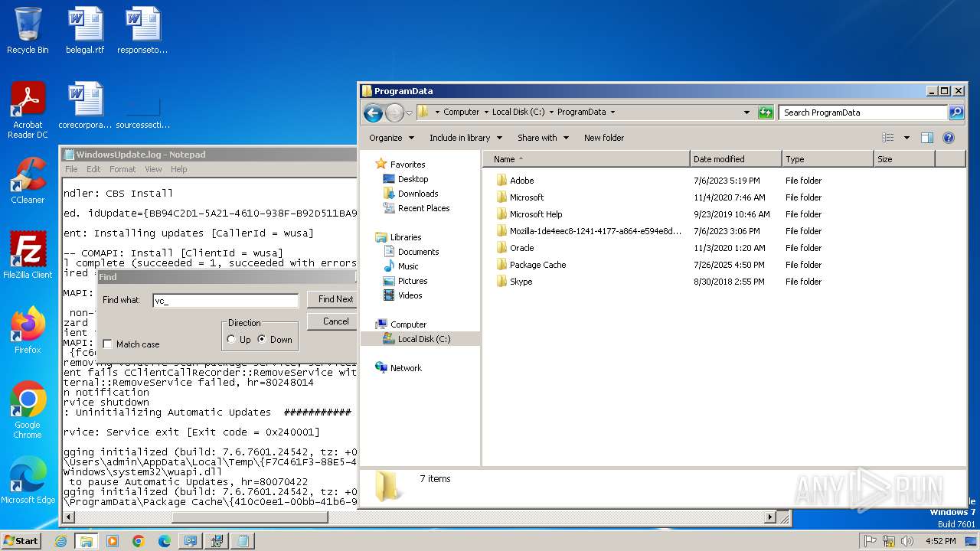Switch to Notepad via its taskbar button
980x551 pixels.
click(243, 541)
